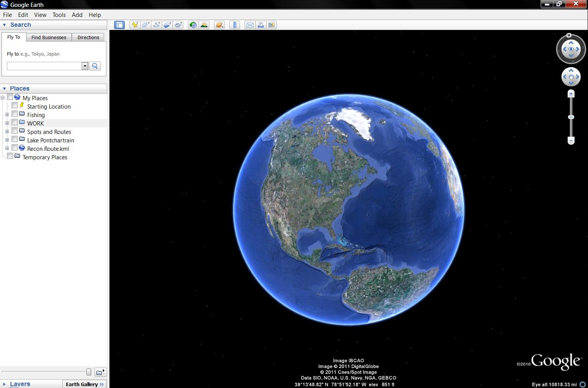This screenshot has width=588, height=388.
Task: Select the Add Polygon tool
Action: coord(146,25)
